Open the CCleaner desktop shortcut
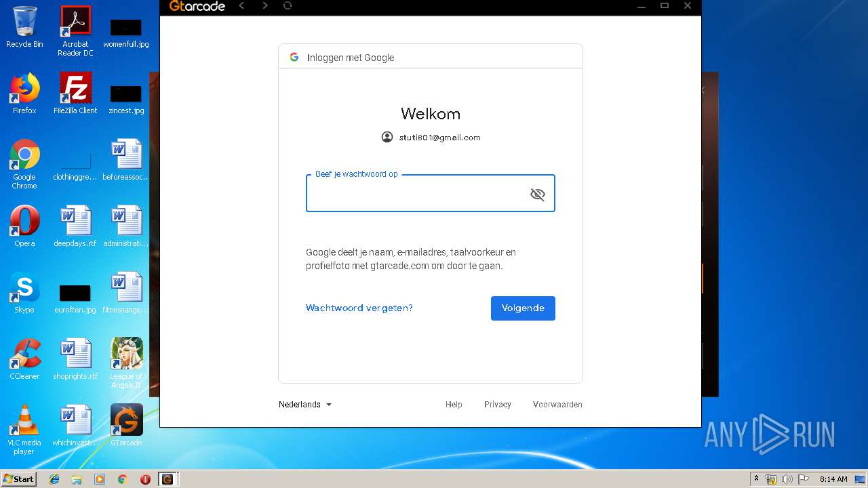The height and width of the screenshot is (488, 868). point(24,359)
